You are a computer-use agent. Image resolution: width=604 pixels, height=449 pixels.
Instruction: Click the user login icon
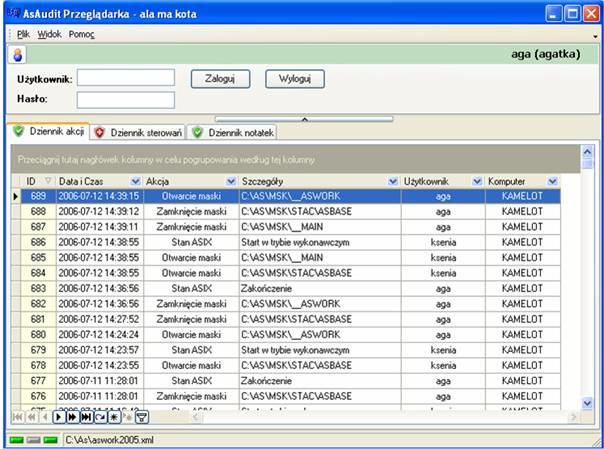pyautogui.click(x=17, y=55)
